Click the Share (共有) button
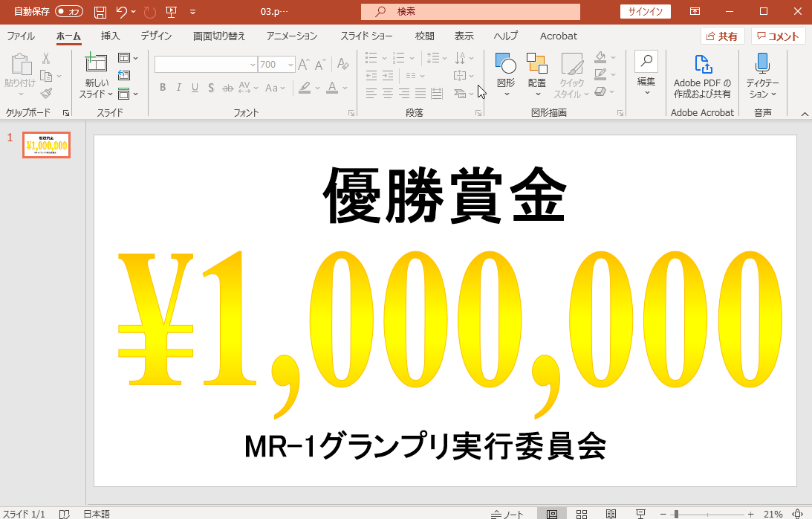This screenshot has width=812, height=519. [722, 36]
